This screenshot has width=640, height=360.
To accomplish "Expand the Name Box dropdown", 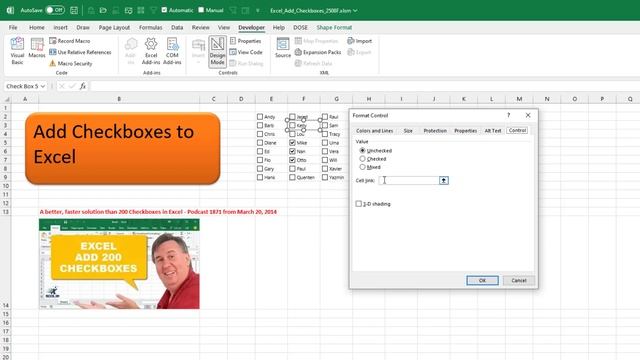I will click(42, 86).
